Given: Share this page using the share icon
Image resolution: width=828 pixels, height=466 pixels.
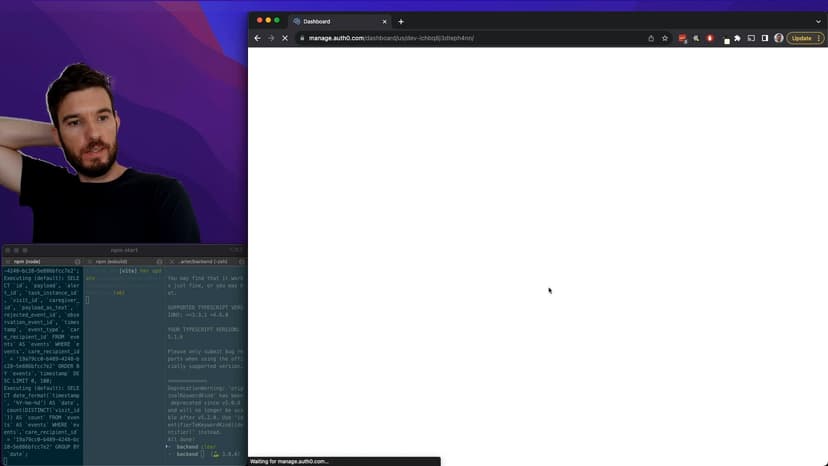Looking at the screenshot, I should 651,38.
